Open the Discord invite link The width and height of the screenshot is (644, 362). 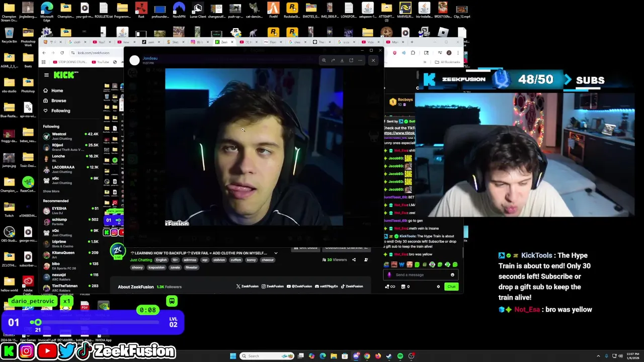pyautogui.click(x=327, y=287)
